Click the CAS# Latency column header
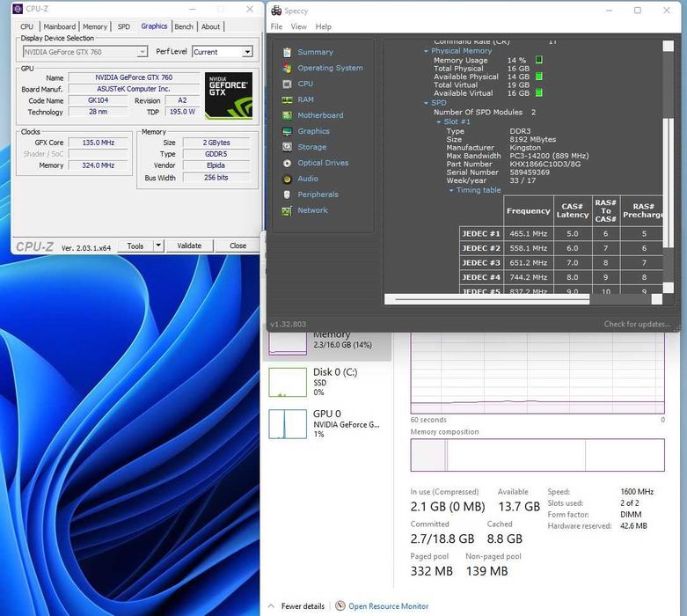 pos(573,211)
